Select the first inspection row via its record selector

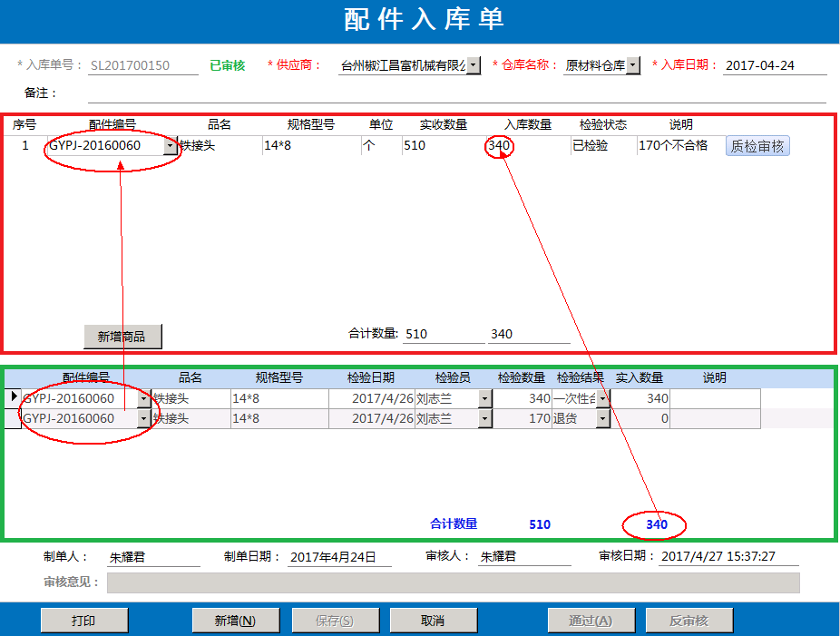[x=13, y=398]
